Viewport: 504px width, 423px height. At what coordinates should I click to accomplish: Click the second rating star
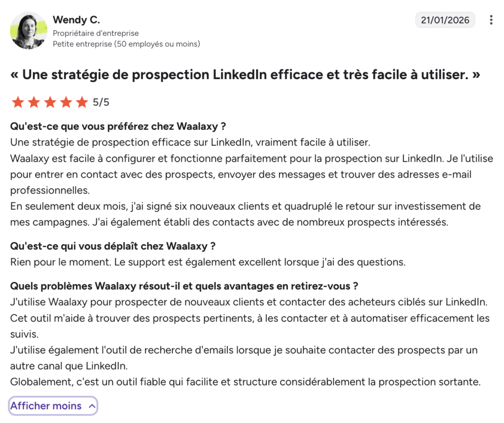(34, 102)
